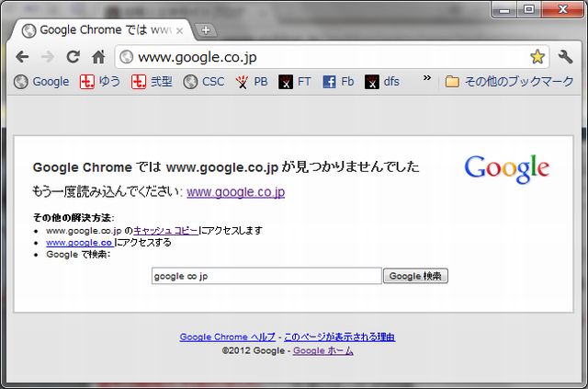Open the dfs bookmark
This screenshot has width=588, height=389.
coord(382,82)
